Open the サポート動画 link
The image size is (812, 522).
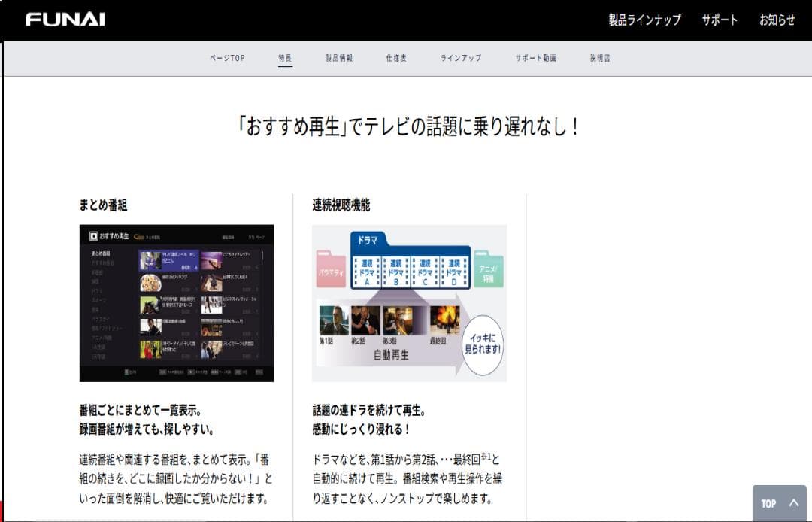pos(535,57)
